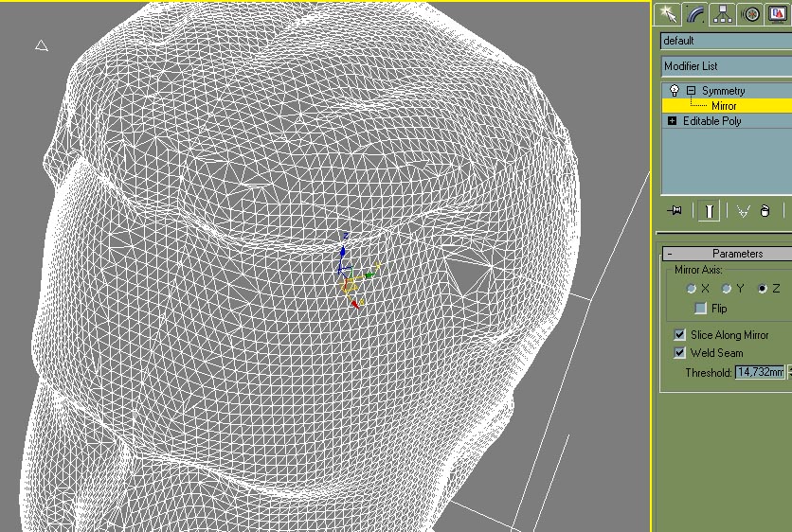This screenshot has height=532, width=792.
Task: Click the Make Unique icon
Action: tap(743, 211)
